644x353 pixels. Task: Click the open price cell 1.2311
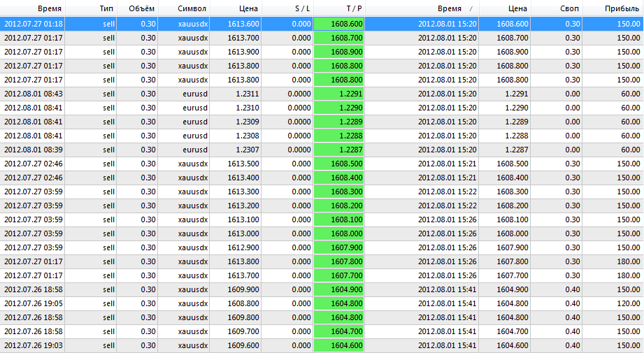click(236, 94)
